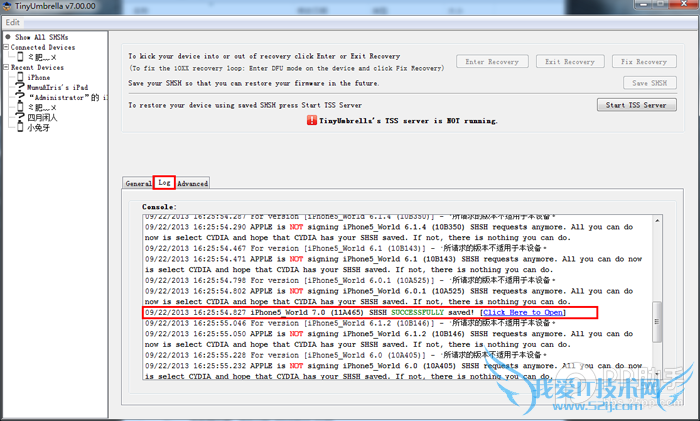The width and height of the screenshot is (700, 421).
Task: Click the icon beside the Administrator device
Action: pos(20,96)
